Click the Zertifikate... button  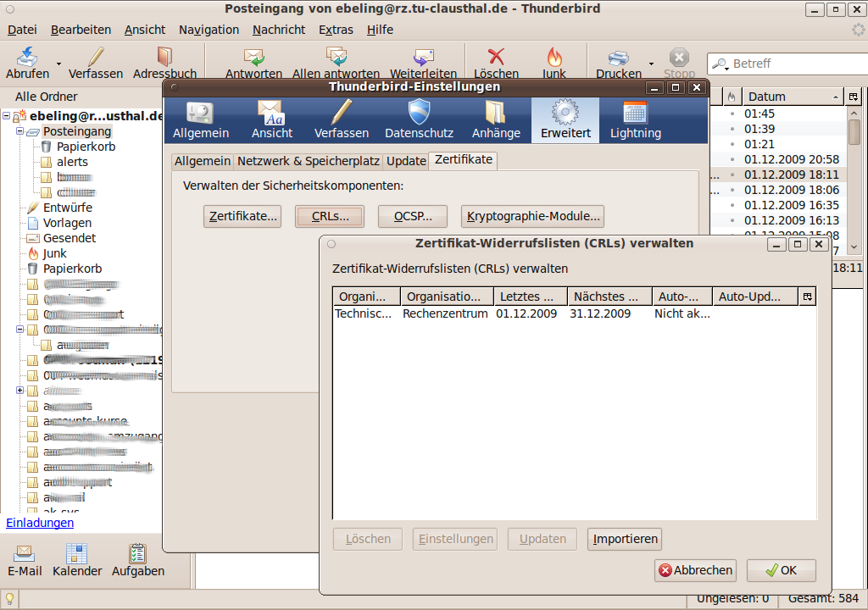tap(242, 216)
